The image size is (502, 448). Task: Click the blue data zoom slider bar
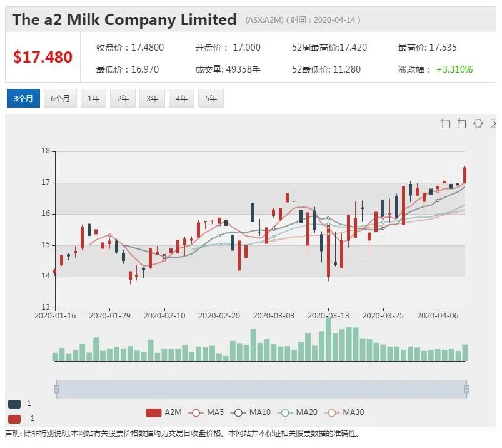tap(261, 389)
